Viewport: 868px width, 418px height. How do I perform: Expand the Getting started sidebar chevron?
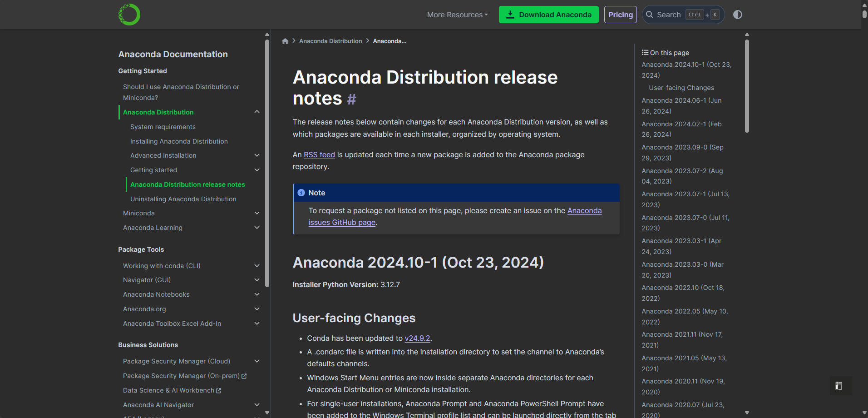coord(257,170)
